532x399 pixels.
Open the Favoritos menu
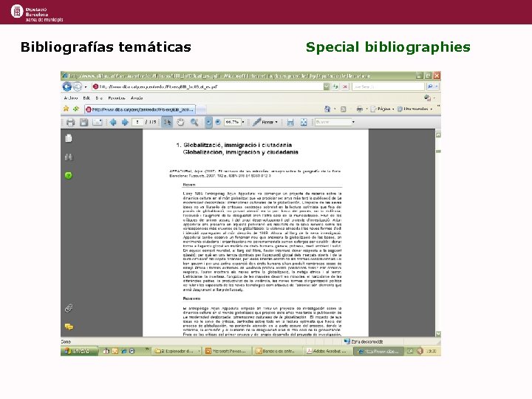click(117, 98)
